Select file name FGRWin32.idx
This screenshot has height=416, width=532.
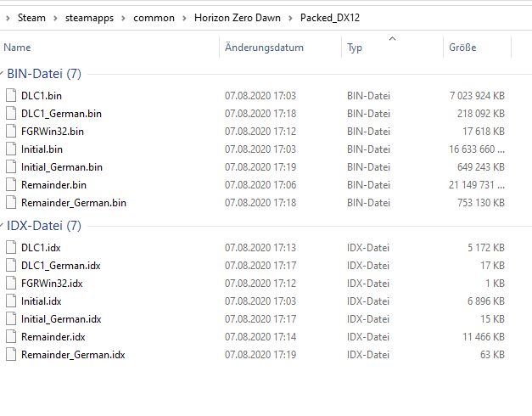52,284
